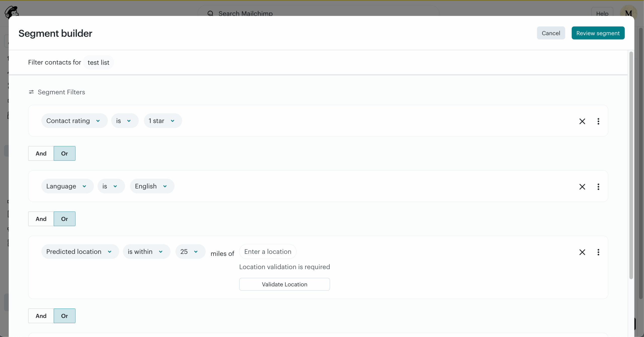
Task: Open the 'is within' operator dropdown
Action: click(x=146, y=252)
